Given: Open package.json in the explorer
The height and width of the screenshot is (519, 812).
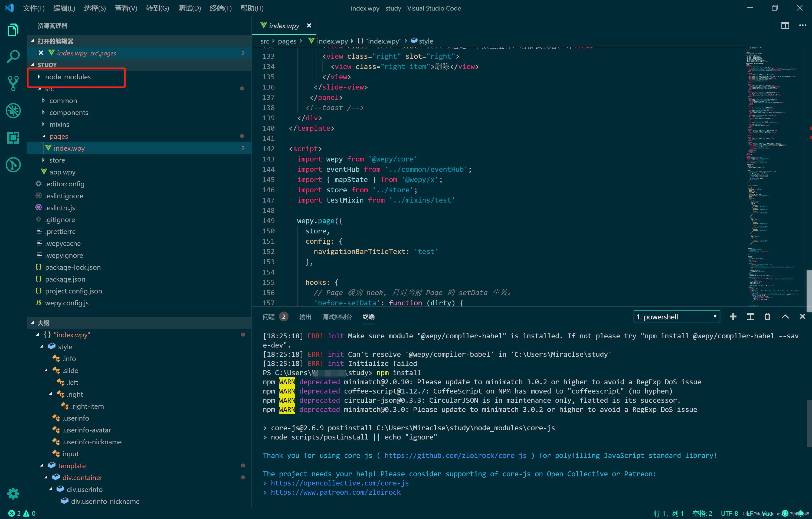Looking at the screenshot, I should click(139, 279).
